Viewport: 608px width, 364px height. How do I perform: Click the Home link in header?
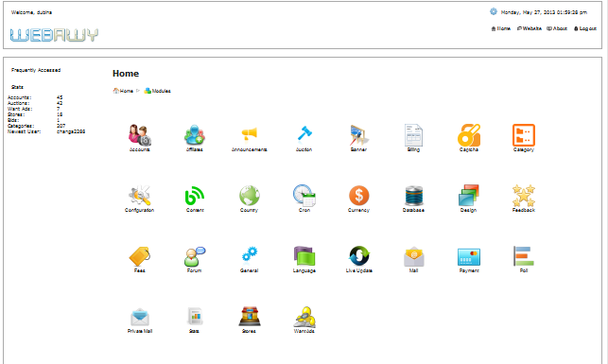(x=501, y=28)
